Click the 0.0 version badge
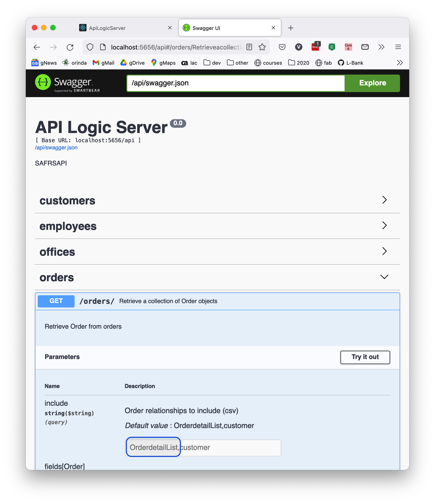 tap(178, 123)
